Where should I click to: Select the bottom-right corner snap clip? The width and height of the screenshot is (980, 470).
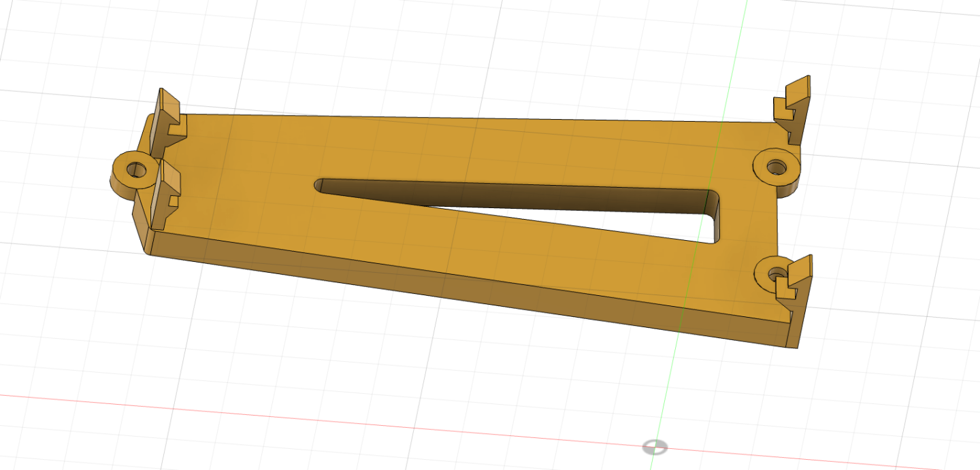796,279
